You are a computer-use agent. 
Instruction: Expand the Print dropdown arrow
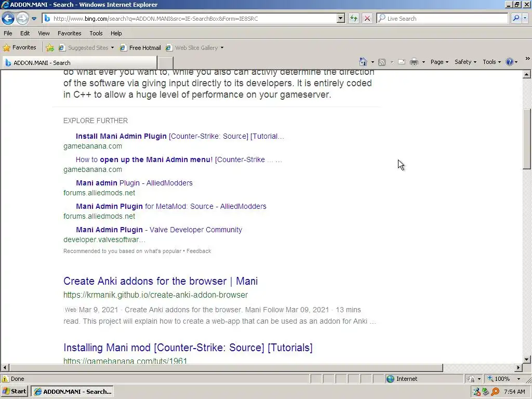[423, 62]
